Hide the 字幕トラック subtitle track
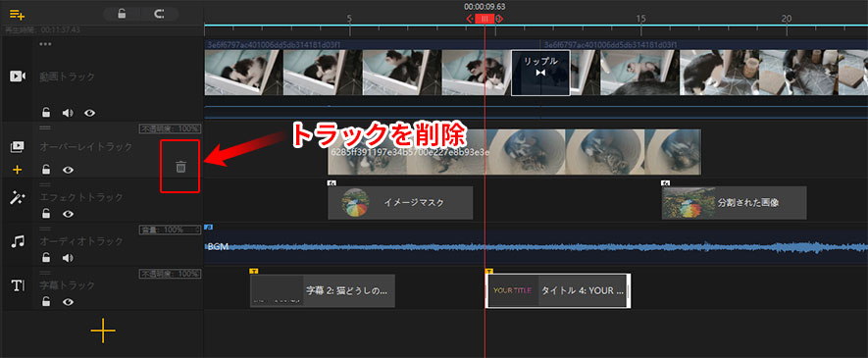Image resolution: width=868 pixels, height=358 pixels. click(x=68, y=301)
